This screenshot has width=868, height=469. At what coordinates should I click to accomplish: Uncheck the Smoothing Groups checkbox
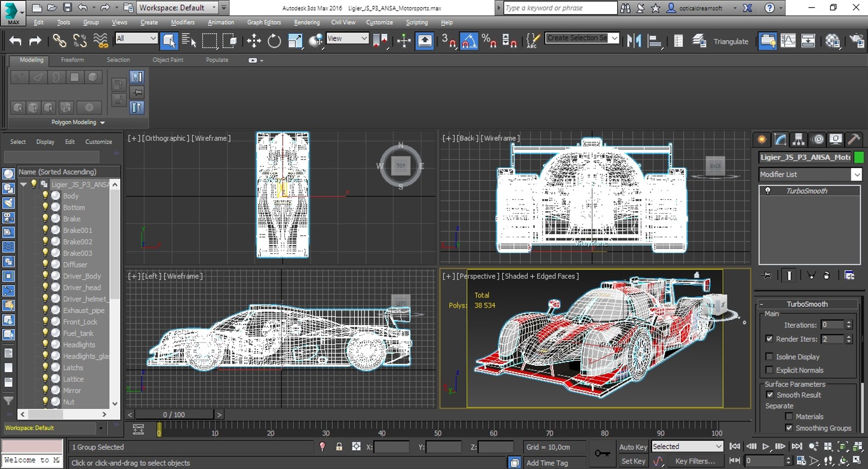coord(789,428)
